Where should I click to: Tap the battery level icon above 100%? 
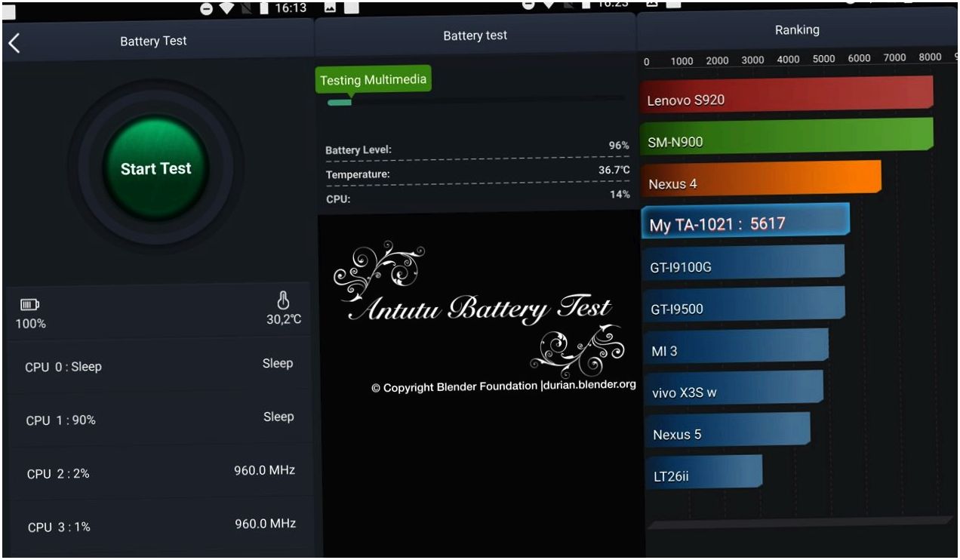[x=30, y=306]
